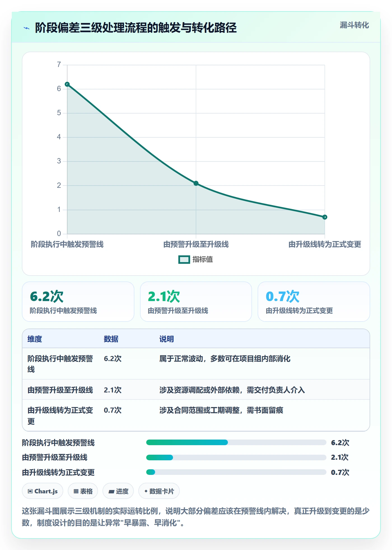Click the 数据卡片 chip
Viewport: 392px width, 550px height.
[x=159, y=491]
